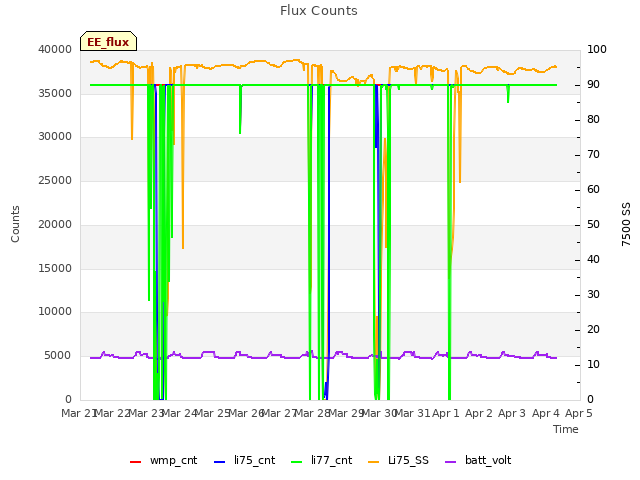This screenshot has width=640, height=480.
Task: Click the 25000 left axis tick label
Action: [55, 180]
